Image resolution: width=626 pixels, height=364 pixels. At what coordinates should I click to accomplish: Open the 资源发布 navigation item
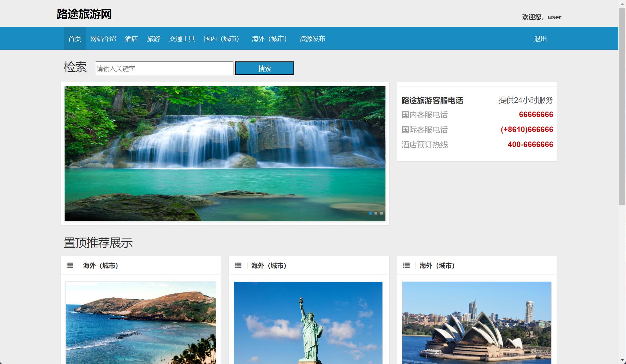[x=312, y=39]
